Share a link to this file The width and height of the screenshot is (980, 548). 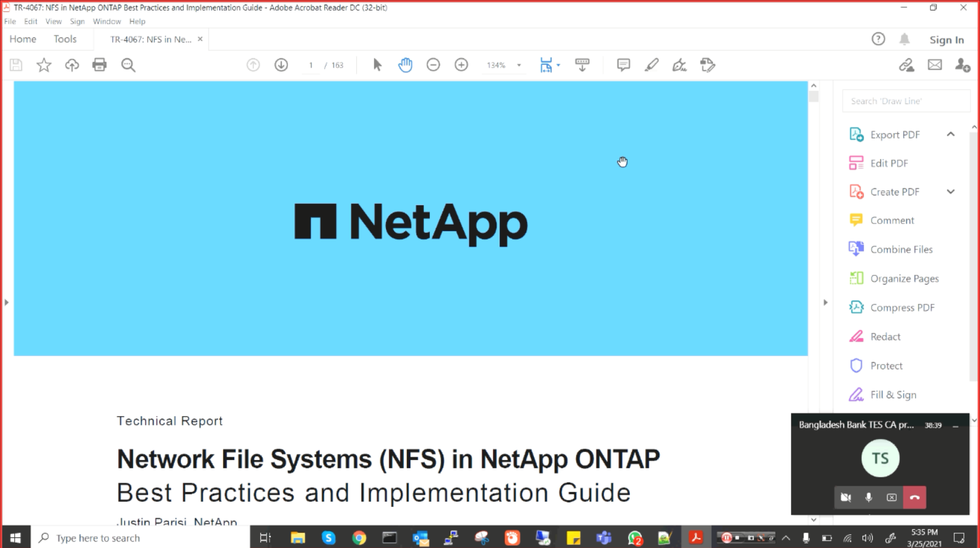pos(906,65)
